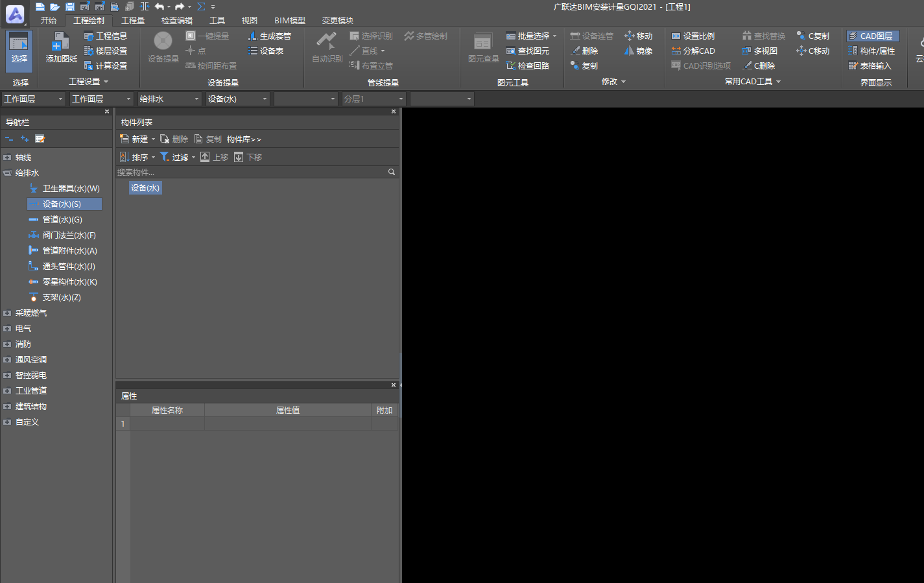
Task: Switch to the 视图 ribbon tab
Action: [x=250, y=21]
